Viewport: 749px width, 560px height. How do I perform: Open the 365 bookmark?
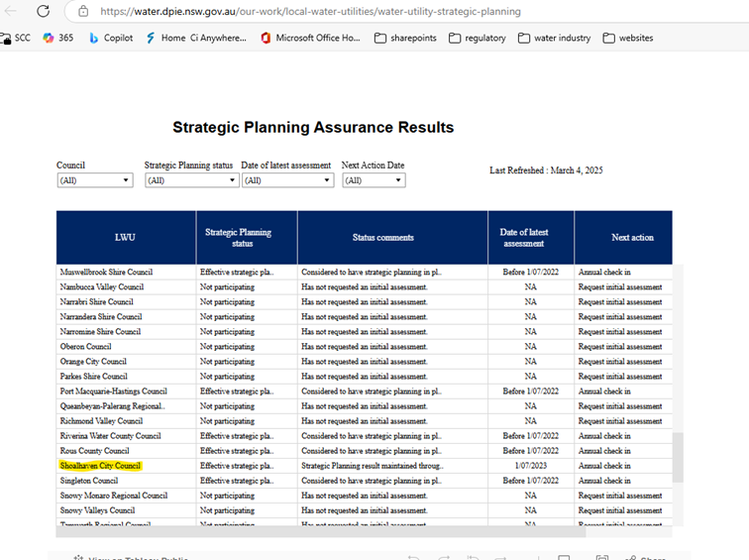58,38
